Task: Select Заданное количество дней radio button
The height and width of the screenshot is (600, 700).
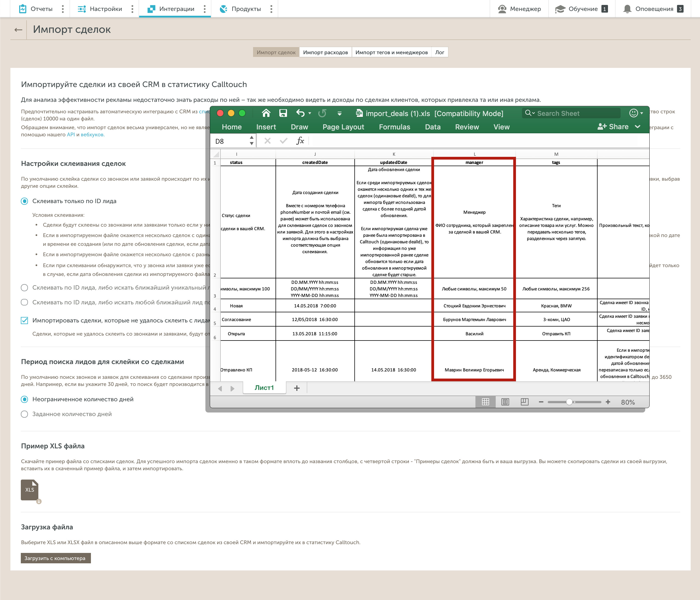Action: pyautogui.click(x=24, y=414)
